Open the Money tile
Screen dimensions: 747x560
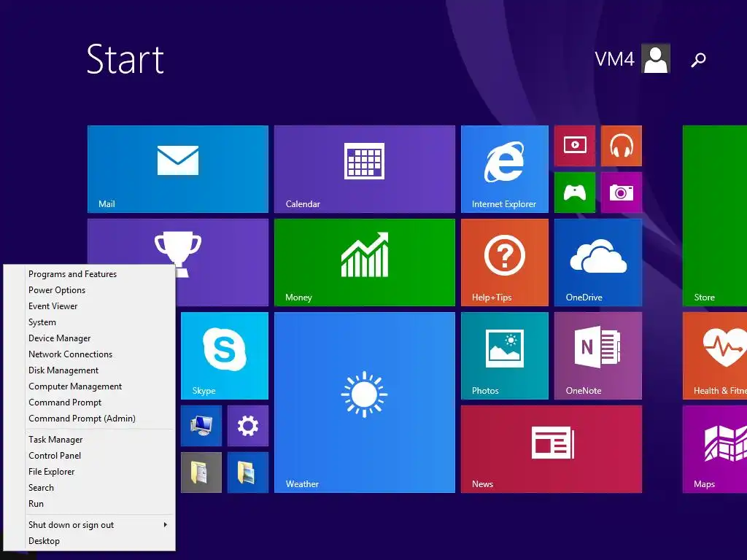tap(365, 262)
